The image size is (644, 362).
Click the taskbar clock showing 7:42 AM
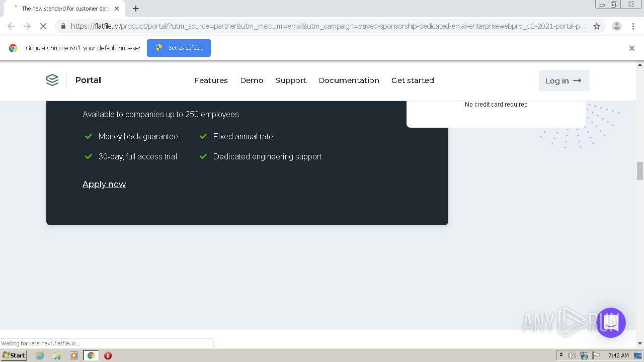pyautogui.click(x=618, y=355)
